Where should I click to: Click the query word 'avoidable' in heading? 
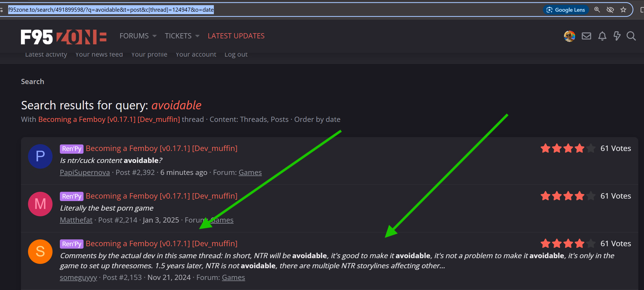pyautogui.click(x=176, y=105)
